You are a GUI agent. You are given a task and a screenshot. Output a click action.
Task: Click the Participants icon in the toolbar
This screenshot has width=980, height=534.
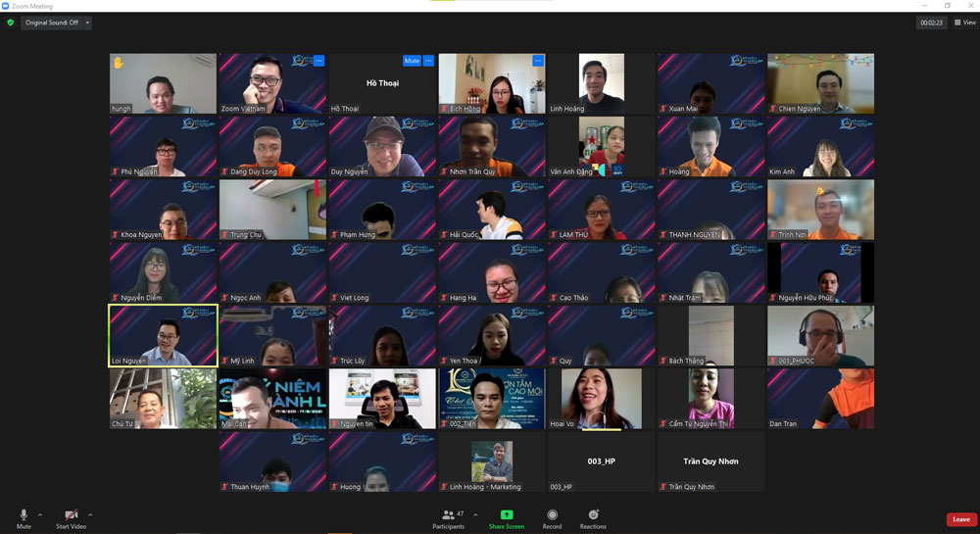tap(449, 515)
